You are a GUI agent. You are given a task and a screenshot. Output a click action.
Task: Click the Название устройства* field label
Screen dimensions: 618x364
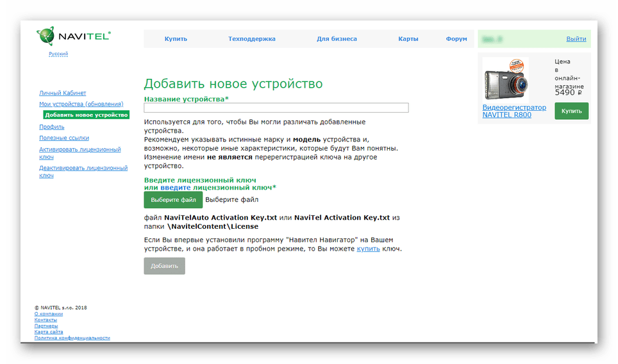(x=187, y=99)
